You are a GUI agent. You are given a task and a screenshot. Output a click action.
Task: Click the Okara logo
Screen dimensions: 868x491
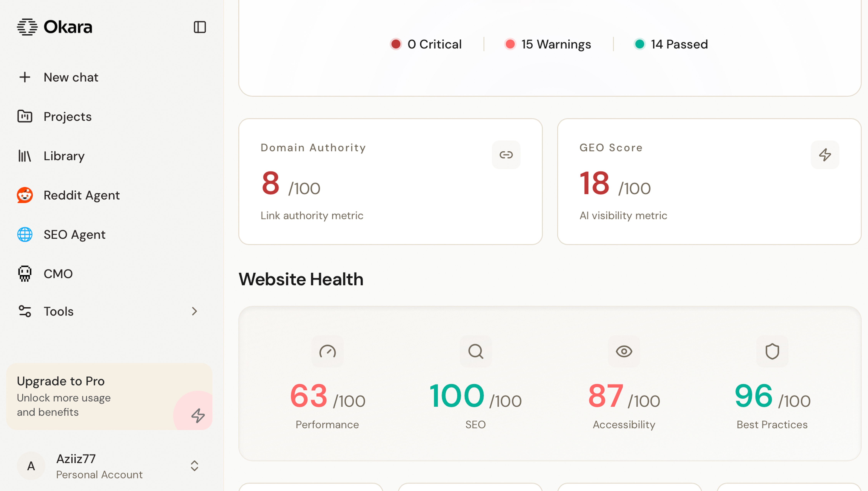click(x=55, y=27)
